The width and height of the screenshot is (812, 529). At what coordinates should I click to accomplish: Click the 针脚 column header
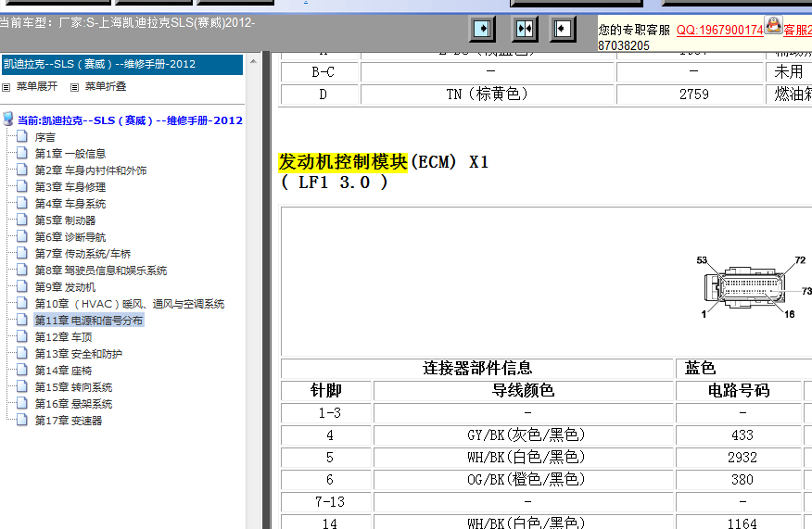coord(326,390)
